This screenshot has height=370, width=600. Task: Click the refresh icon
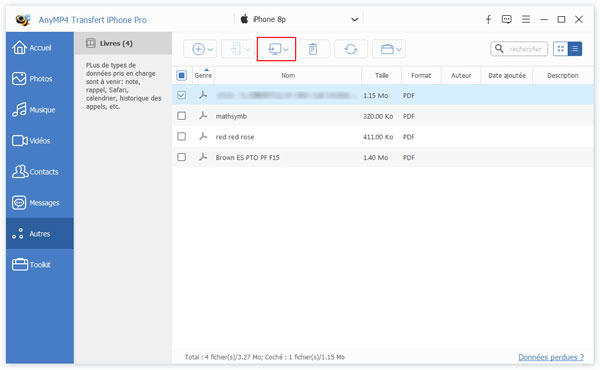click(351, 49)
